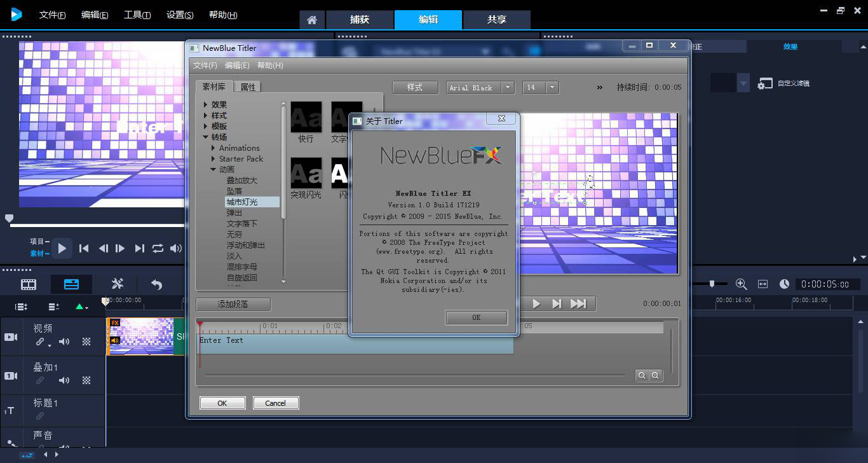The image size is (868, 463).
Task: Switch to the 属性 tab in Titler
Action: point(248,87)
